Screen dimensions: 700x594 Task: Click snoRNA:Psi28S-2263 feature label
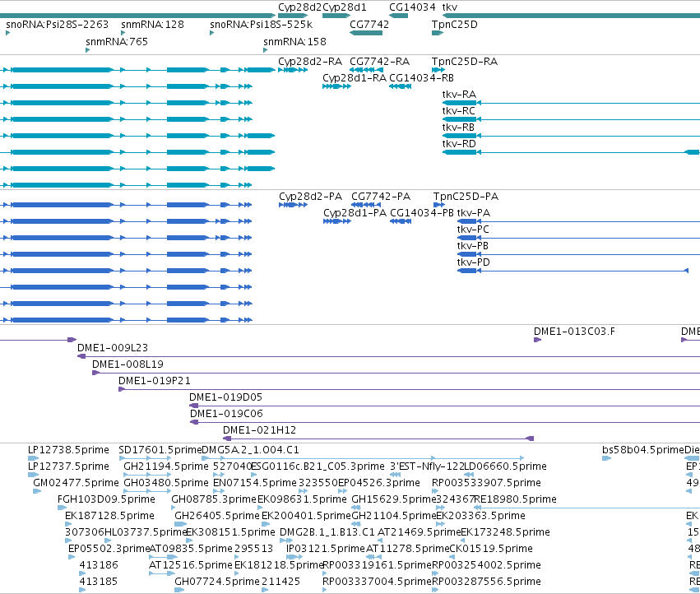[57, 24]
